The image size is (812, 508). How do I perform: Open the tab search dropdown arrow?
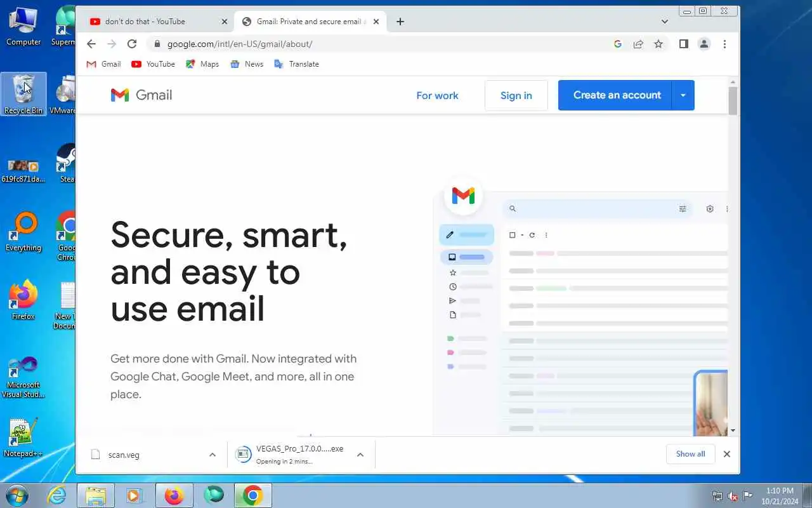[664, 22]
